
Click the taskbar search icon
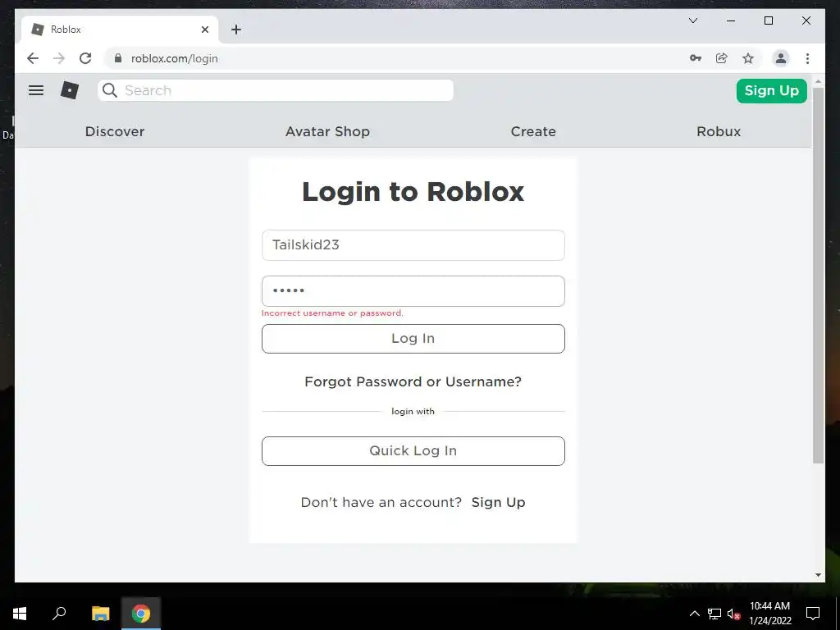59,614
